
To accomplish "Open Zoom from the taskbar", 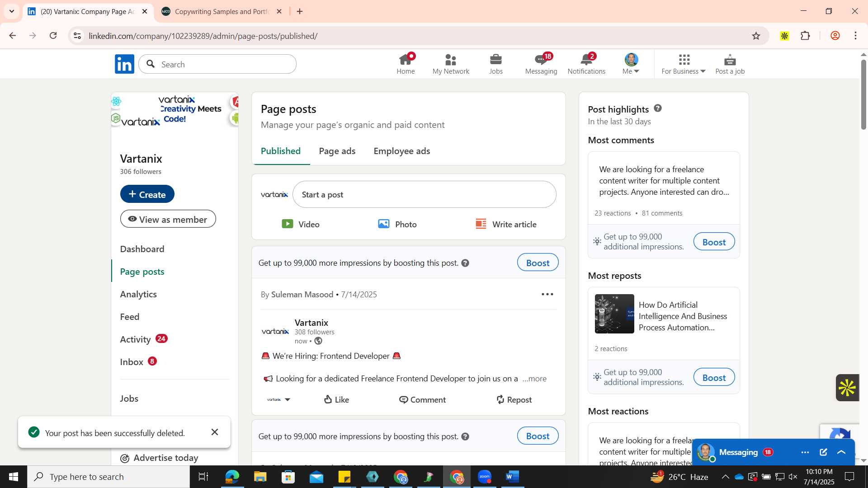I will click(x=485, y=477).
